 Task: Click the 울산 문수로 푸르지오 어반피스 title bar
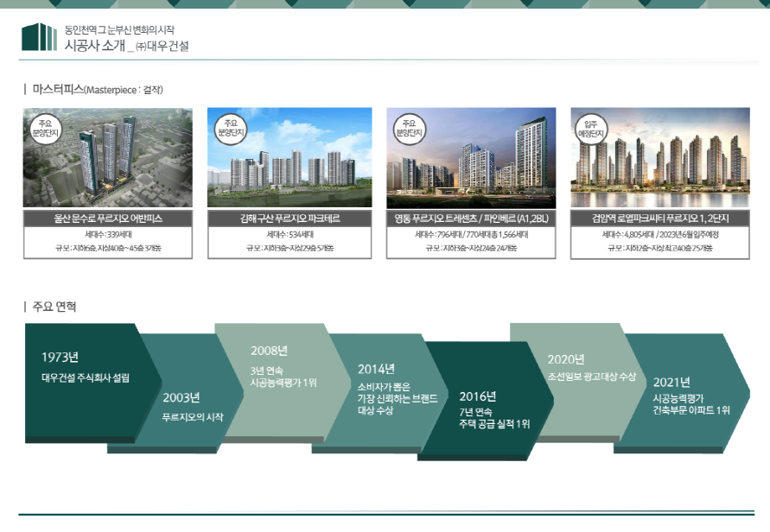click(108, 219)
